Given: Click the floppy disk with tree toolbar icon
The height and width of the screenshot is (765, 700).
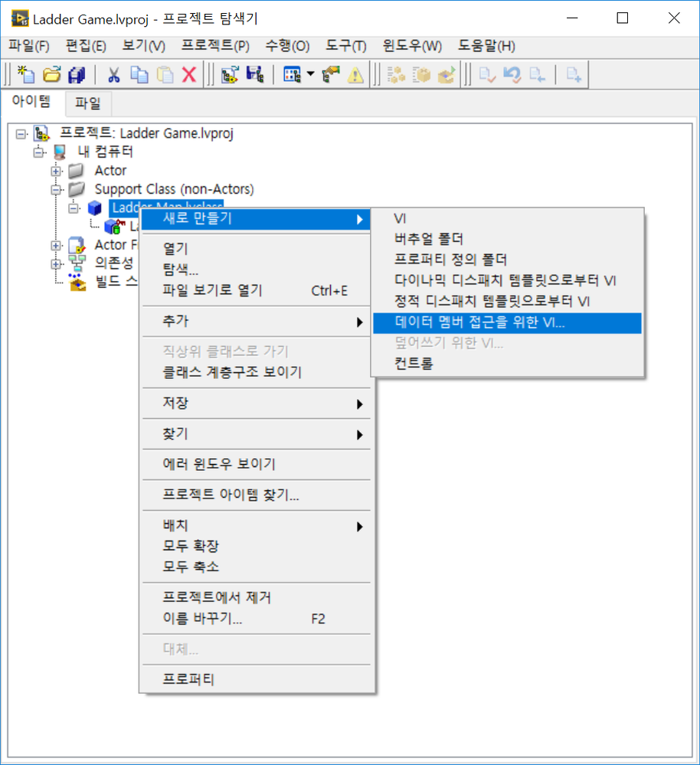Looking at the screenshot, I should [254, 74].
